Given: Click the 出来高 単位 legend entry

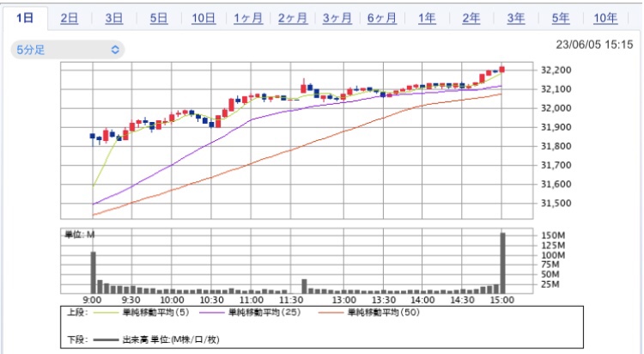Looking at the screenshot, I should (x=156, y=339).
